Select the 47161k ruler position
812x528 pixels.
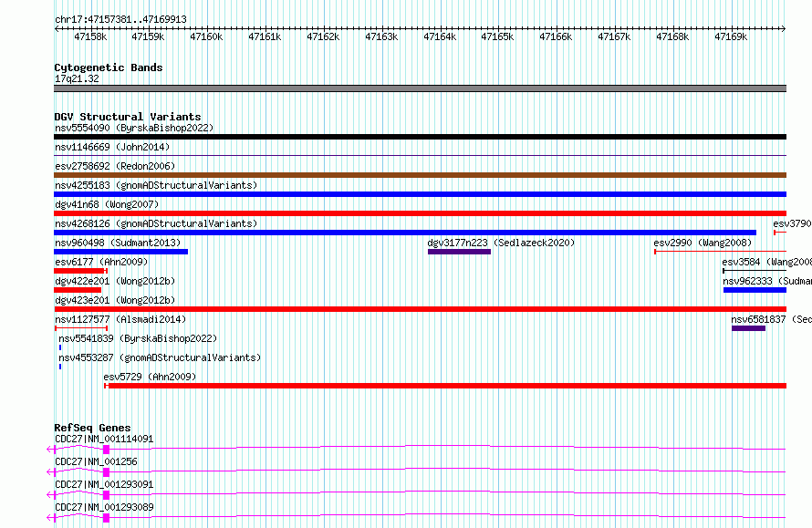pos(265,36)
